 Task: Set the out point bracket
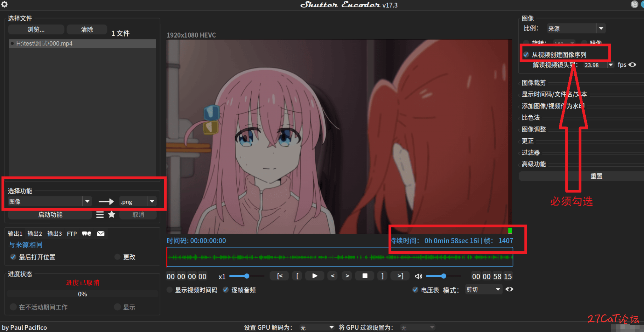pos(382,276)
